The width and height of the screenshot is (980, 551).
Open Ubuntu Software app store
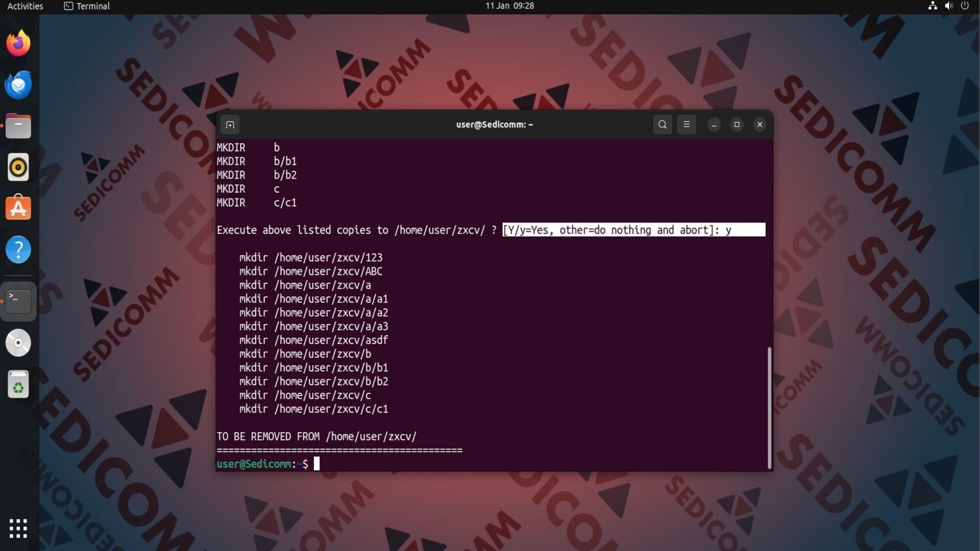click(18, 209)
